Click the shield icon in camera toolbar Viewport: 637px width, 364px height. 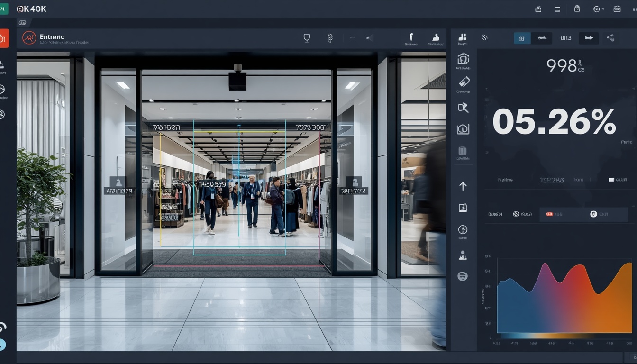pyautogui.click(x=307, y=38)
